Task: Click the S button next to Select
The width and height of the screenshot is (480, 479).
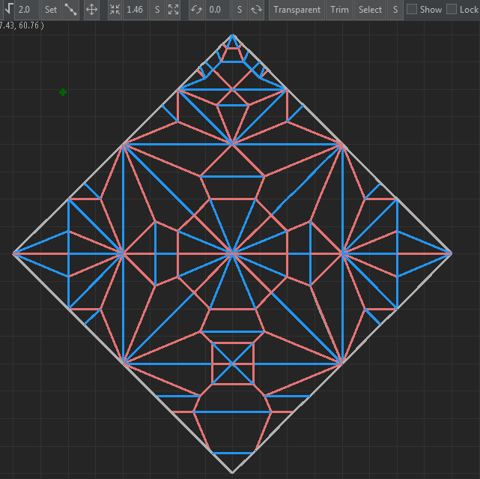Action: [x=395, y=10]
